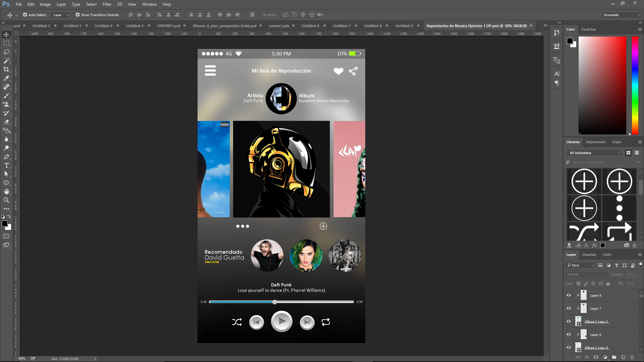644x362 pixels.
Task: Toggle lock transparent pixels
Action: pos(578,284)
